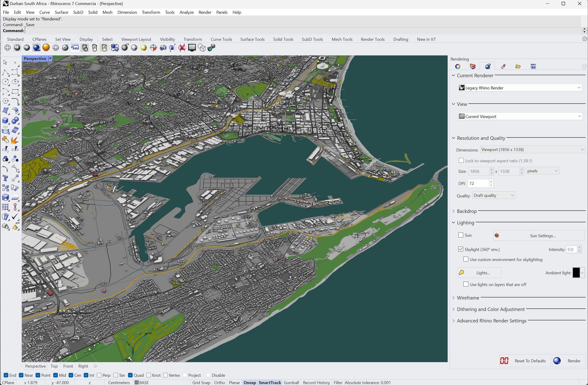Screen dimensions: 588x385
Task: Toggle Grid Snap in the status bar
Action: (201, 382)
